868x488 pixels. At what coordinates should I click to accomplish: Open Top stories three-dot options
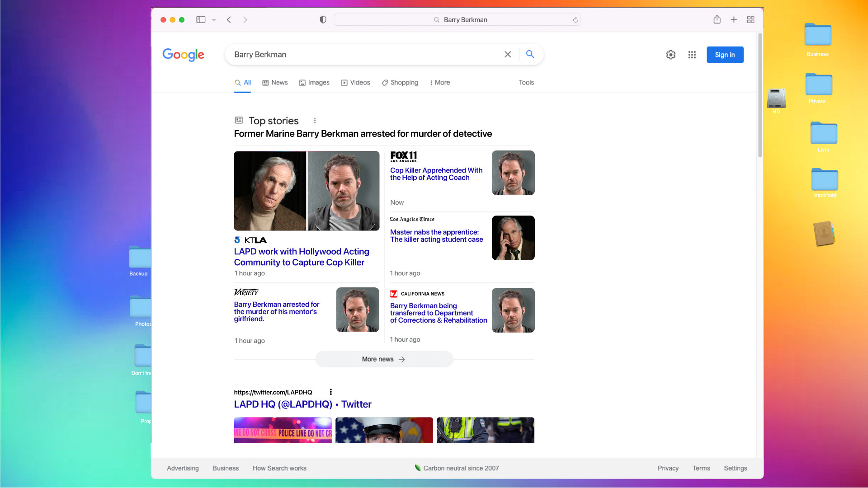tap(315, 121)
